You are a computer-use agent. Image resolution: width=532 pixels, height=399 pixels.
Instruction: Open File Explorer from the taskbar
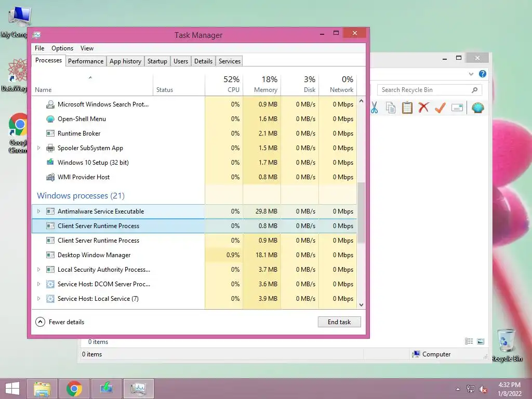pyautogui.click(x=42, y=389)
